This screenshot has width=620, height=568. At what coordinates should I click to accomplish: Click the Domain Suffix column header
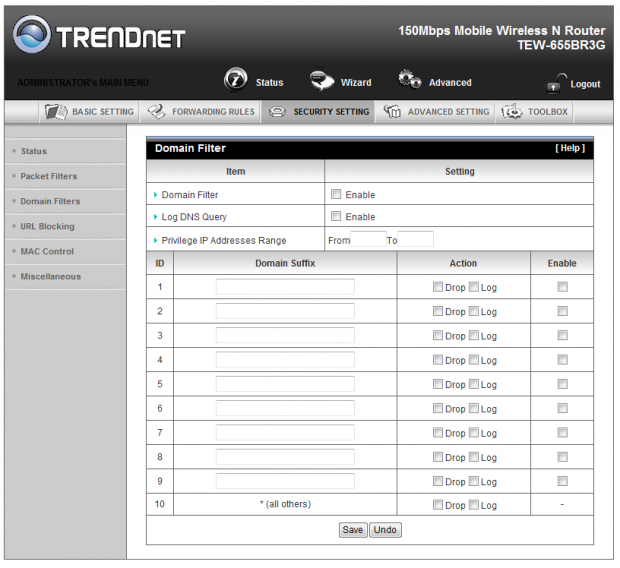(x=285, y=263)
